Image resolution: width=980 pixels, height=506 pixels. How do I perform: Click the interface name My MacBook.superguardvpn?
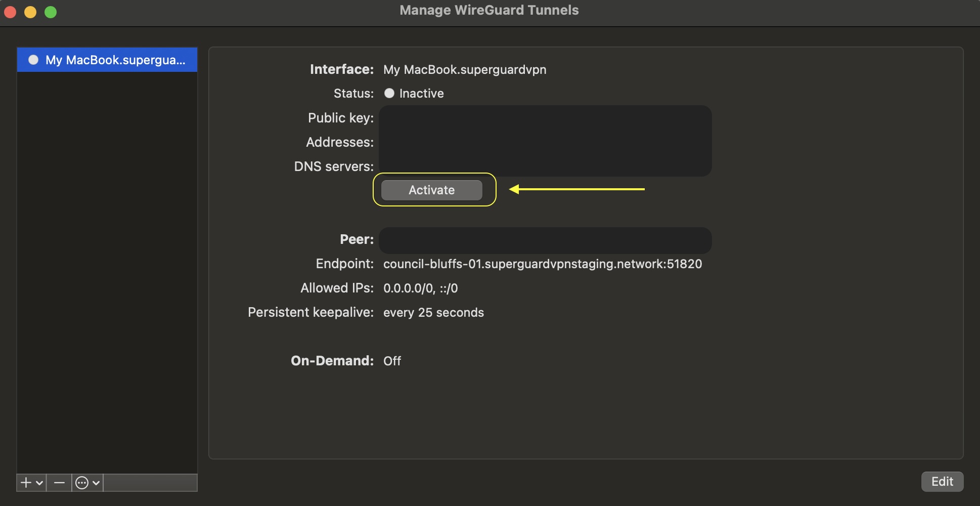click(x=465, y=69)
